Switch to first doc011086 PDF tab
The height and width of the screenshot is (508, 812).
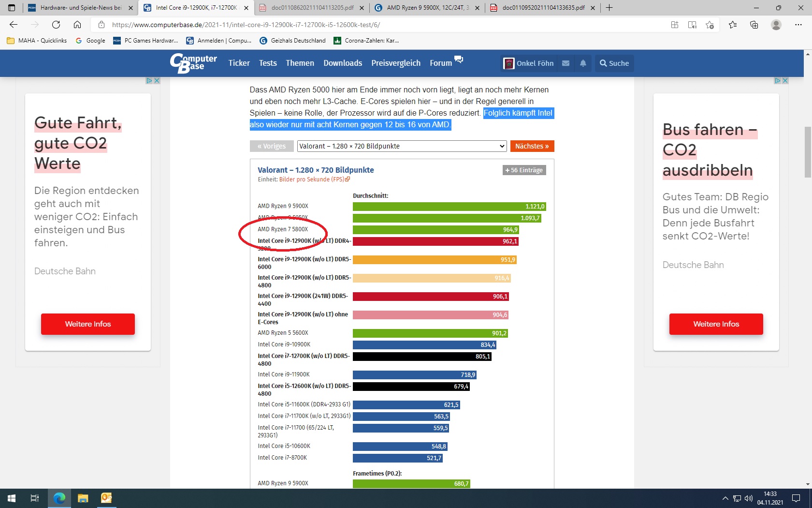pyautogui.click(x=313, y=8)
